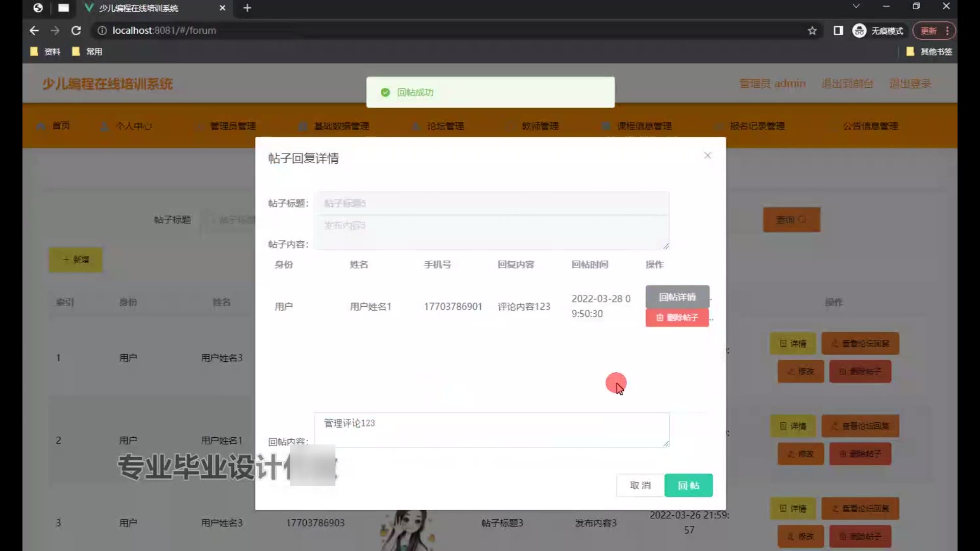Click the 回帖内容 reply text area
The image size is (980, 551).
[x=491, y=430]
